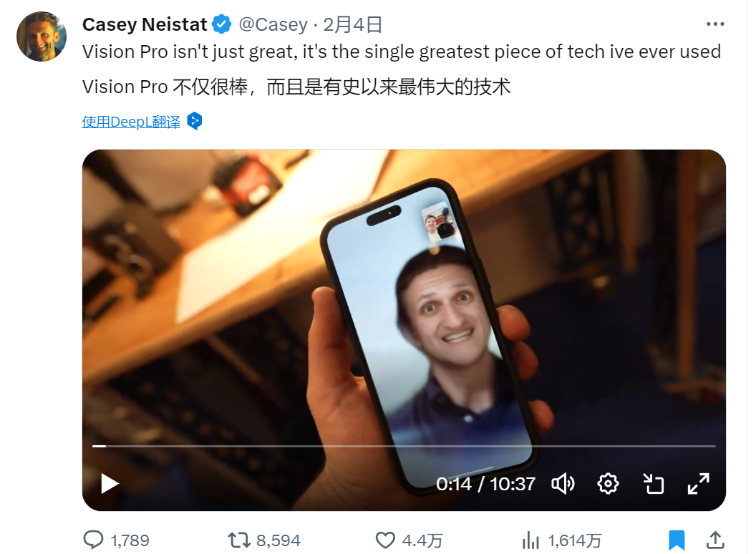
Task: Expand the video to fullscreen
Action: click(698, 484)
